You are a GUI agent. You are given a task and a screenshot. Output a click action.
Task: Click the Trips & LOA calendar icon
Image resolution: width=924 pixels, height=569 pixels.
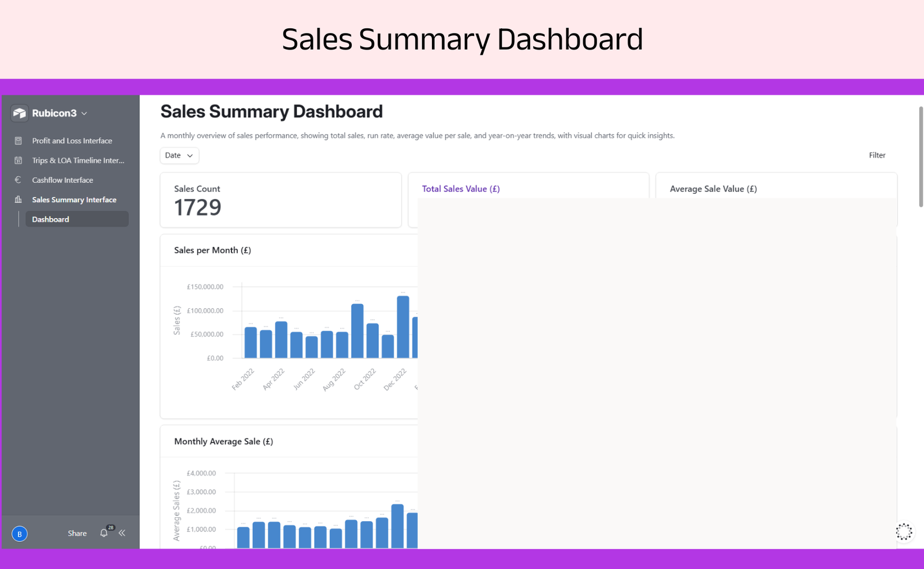pyautogui.click(x=18, y=160)
